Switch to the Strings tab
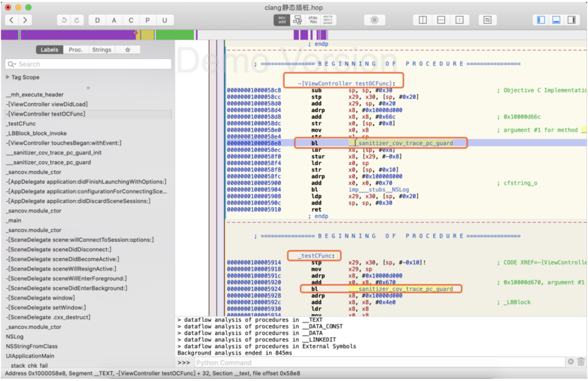This screenshot has height=381, width=588. click(102, 50)
